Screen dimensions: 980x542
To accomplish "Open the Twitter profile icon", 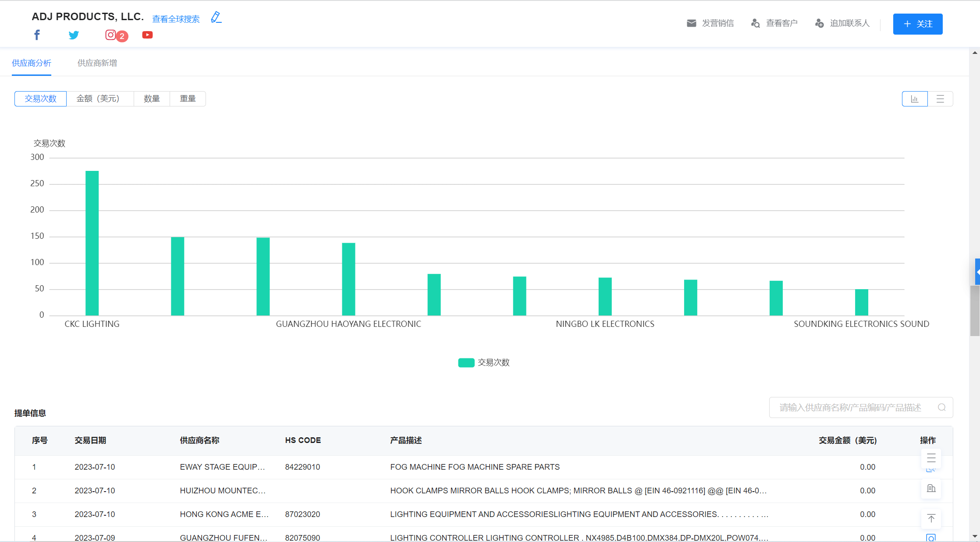I will click(74, 35).
